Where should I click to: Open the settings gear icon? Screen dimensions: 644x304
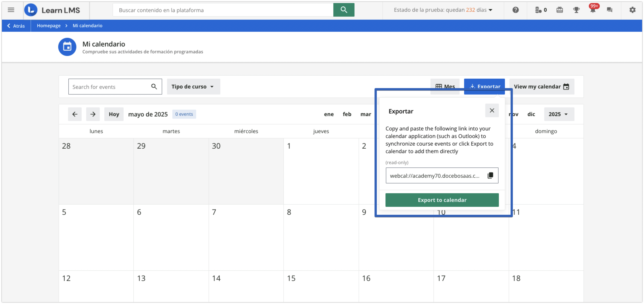[632, 10]
